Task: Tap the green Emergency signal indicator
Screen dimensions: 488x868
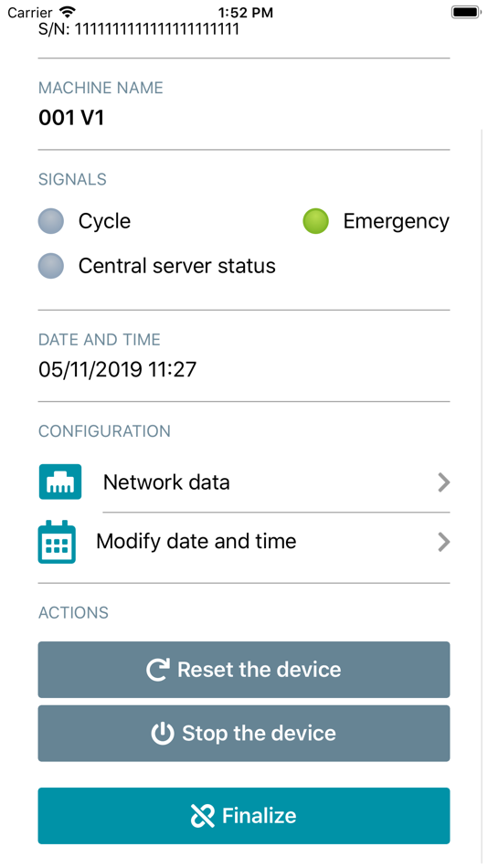Action: (x=315, y=221)
